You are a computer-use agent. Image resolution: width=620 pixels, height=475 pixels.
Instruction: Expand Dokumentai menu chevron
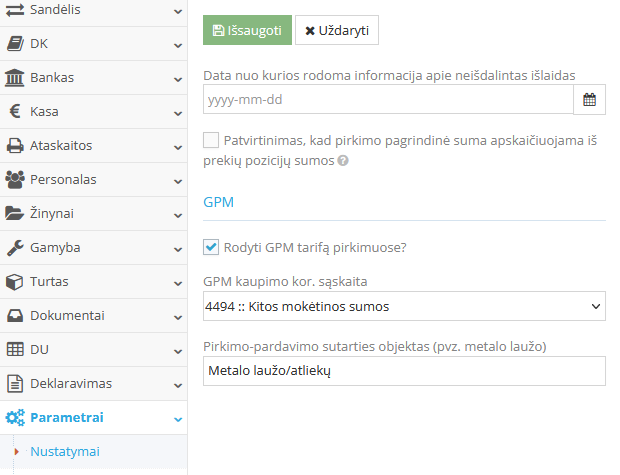point(178,318)
